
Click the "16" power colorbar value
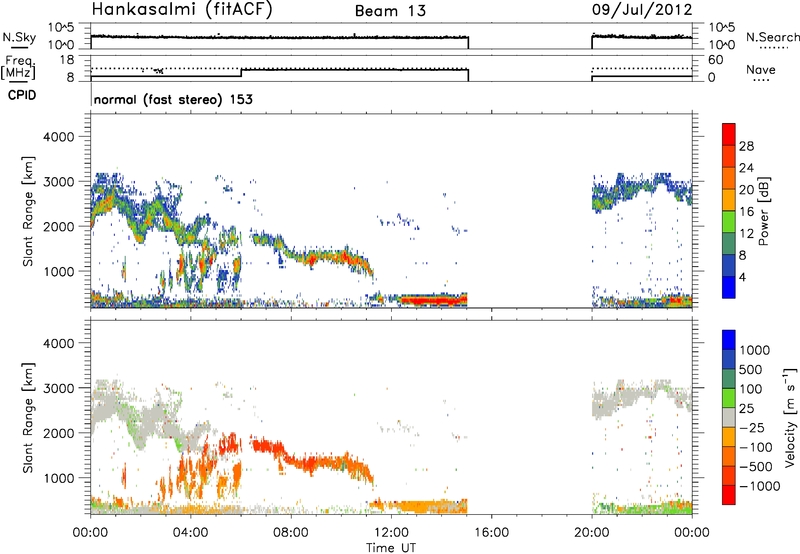pyautogui.click(x=746, y=212)
